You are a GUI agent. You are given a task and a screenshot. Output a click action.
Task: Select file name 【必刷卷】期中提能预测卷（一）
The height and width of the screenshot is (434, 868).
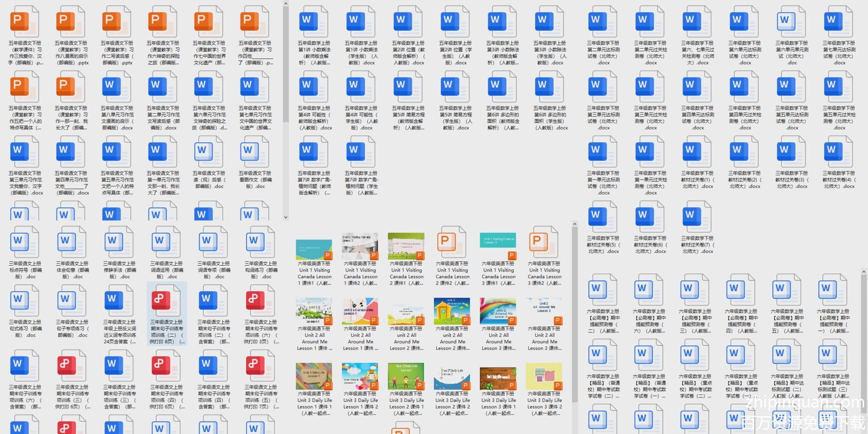tap(833, 321)
